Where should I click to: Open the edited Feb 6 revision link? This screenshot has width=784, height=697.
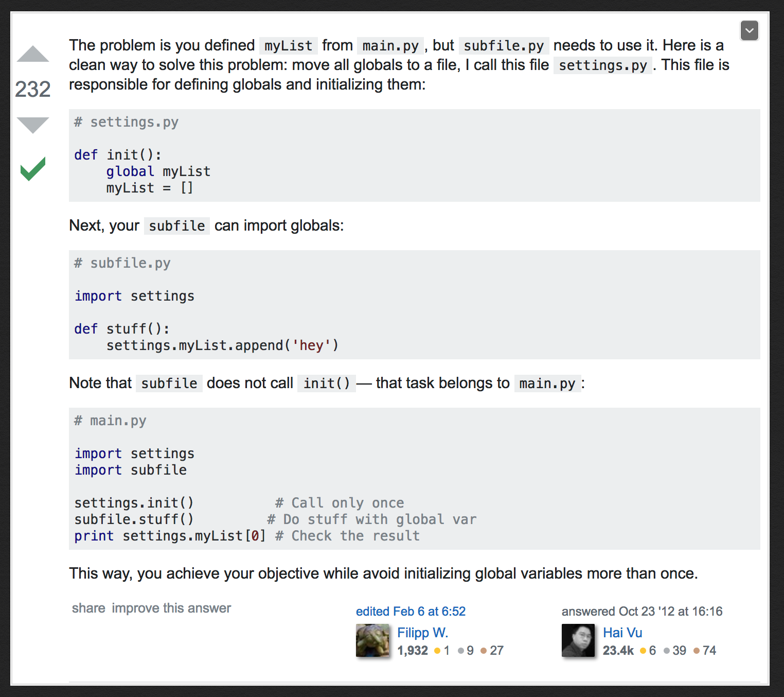pyautogui.click(x=411, y=611)
